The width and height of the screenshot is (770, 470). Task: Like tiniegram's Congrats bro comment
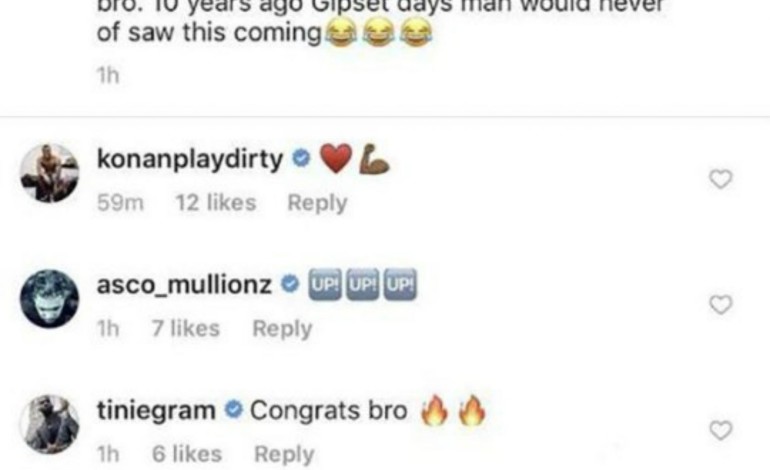[720, 431]
